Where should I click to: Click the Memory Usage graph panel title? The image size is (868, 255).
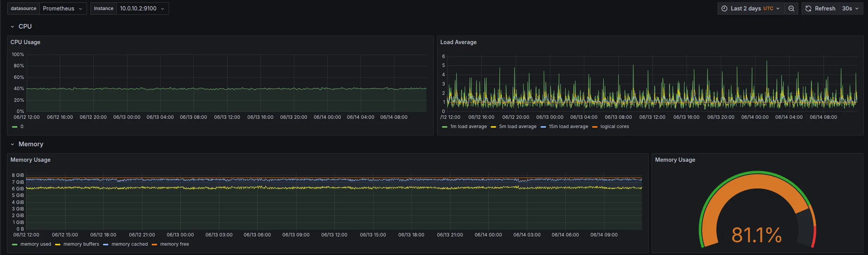pos(31,160)
